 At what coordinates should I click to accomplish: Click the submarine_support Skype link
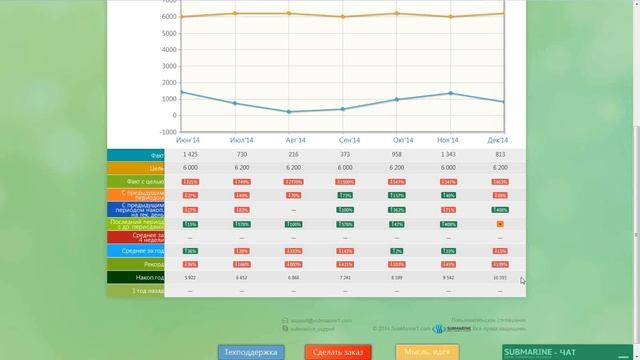pos(312,329)
